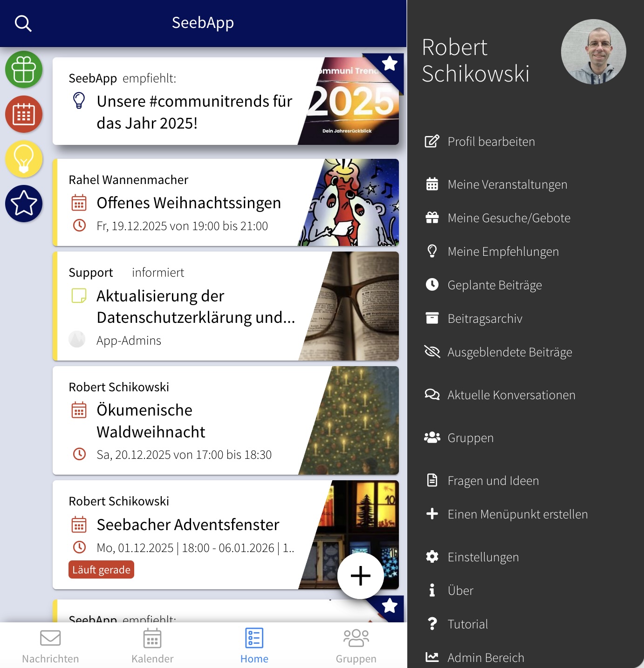Select the blue star filter icon
Screen dimensions: 644x668
point(24,204)
